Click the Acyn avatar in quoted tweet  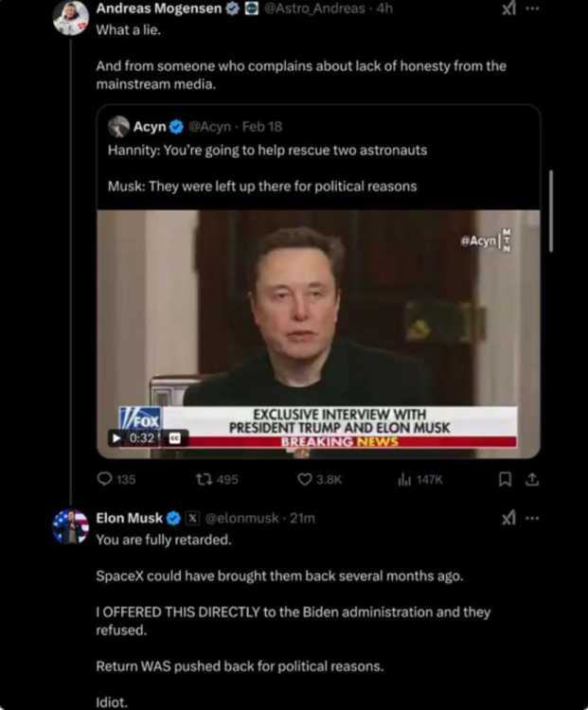118,126
